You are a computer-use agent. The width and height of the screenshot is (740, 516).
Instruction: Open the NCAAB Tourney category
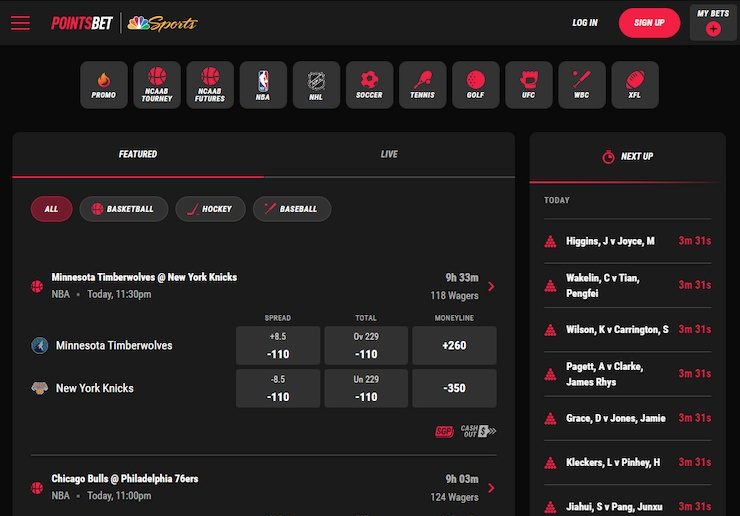click(157, 85)
